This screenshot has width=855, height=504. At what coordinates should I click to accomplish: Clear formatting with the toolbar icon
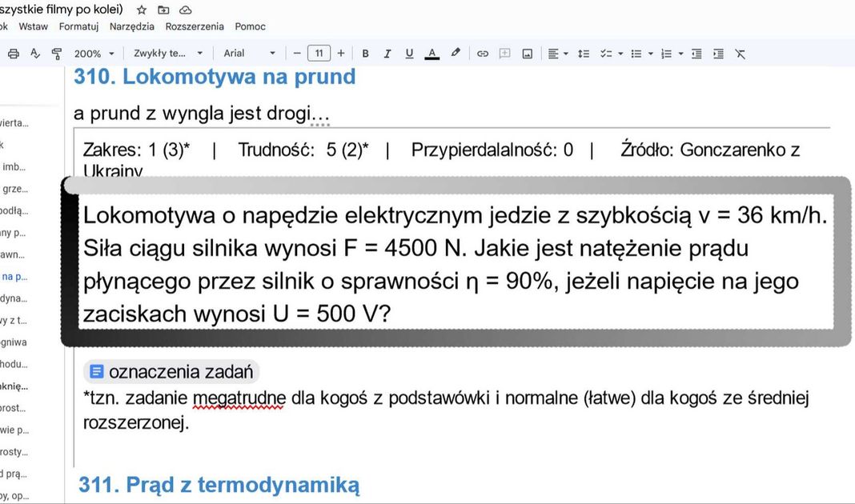741,54
